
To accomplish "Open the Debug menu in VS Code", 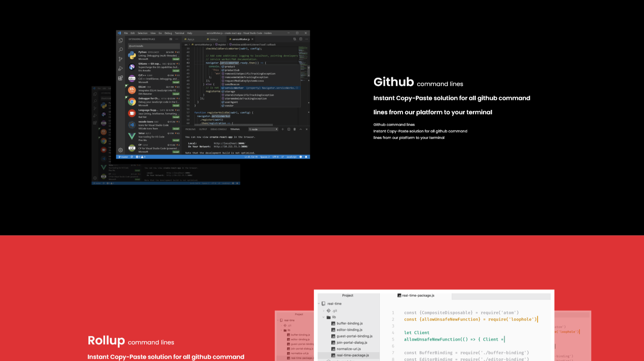I will (168, 33).
